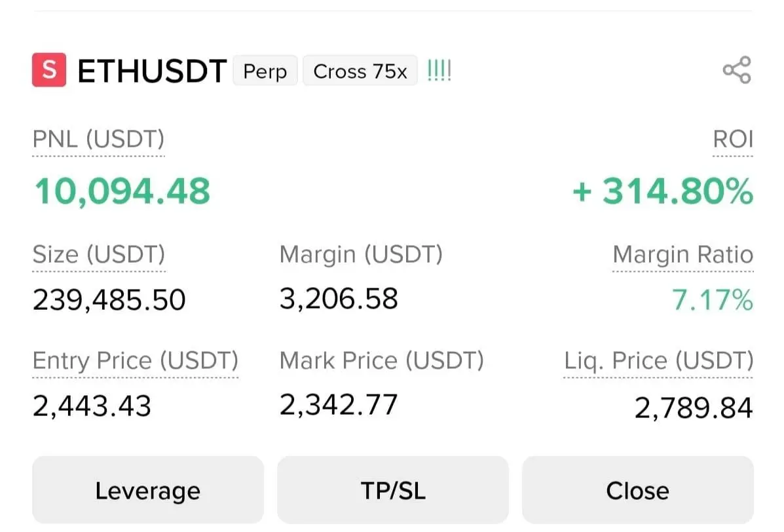This screenshot has width=784, height=532.
Task: Open the TP/SL settings button
Action: [x=393, y=490]
